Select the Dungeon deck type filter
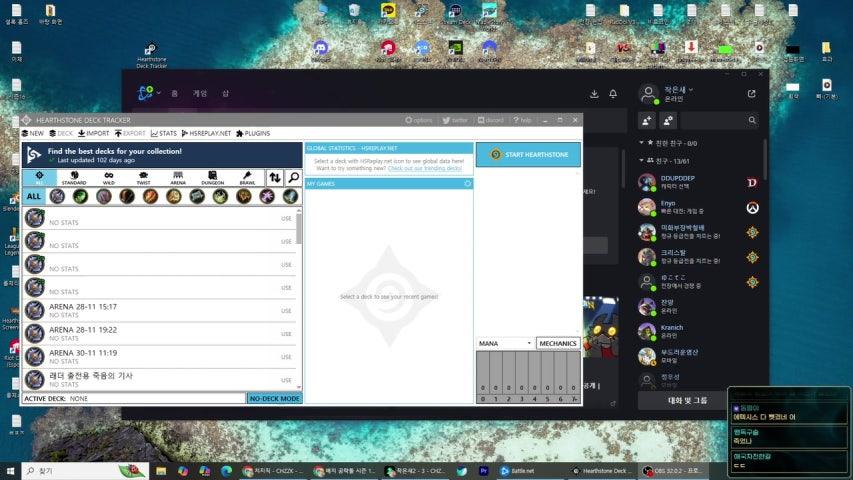853x480 pixels. click(212, 178)
